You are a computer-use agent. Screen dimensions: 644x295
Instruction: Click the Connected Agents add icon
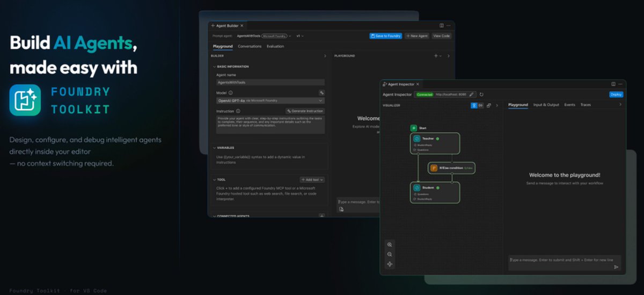coord(321,215)
